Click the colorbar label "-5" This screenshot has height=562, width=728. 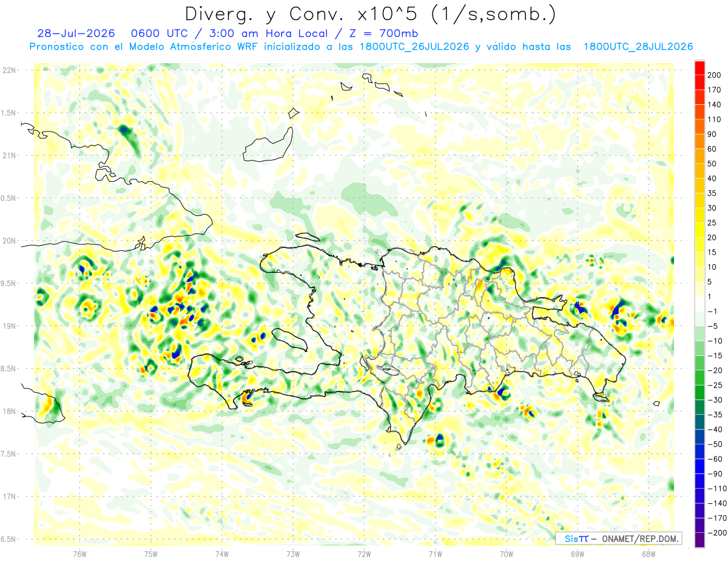pos(713,326)
